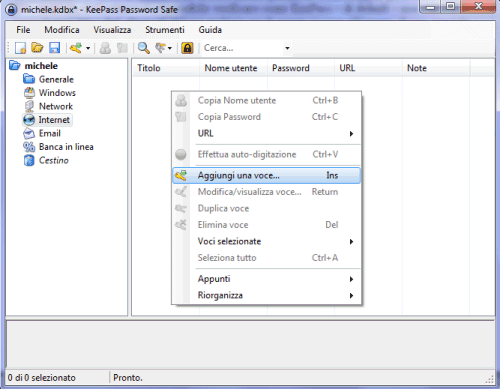Click Elimina voce menu entry
This screenshot has height=389, width=500.
click(x=267, y=225)
